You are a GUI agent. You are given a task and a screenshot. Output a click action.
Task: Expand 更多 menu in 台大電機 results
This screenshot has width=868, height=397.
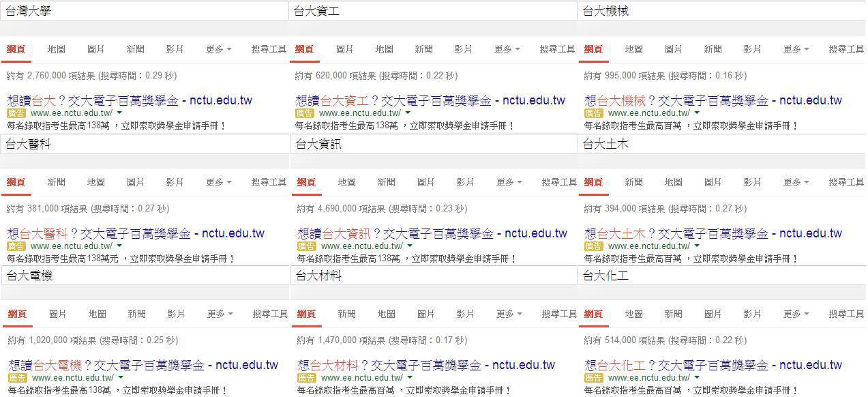(x=220, y=314)
